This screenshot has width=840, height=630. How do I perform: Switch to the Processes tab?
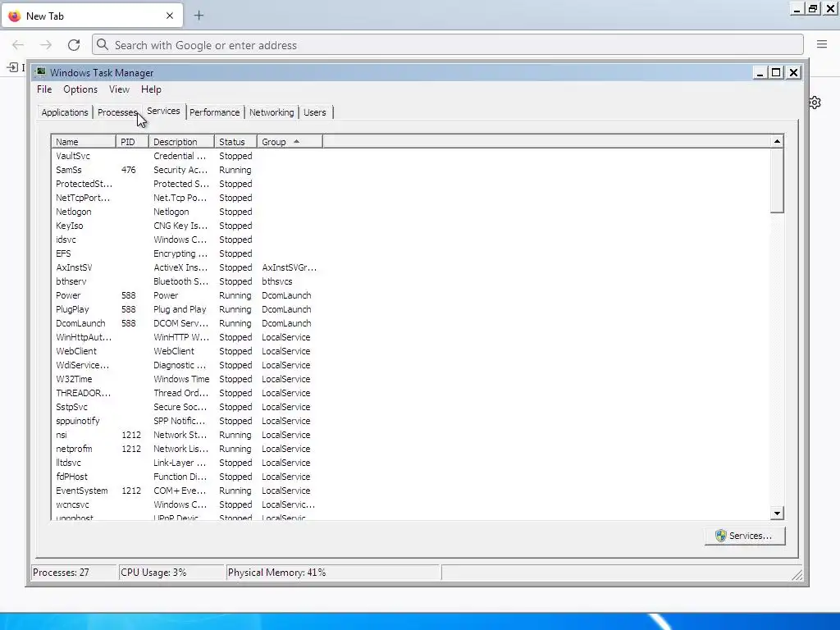[117, 112]
